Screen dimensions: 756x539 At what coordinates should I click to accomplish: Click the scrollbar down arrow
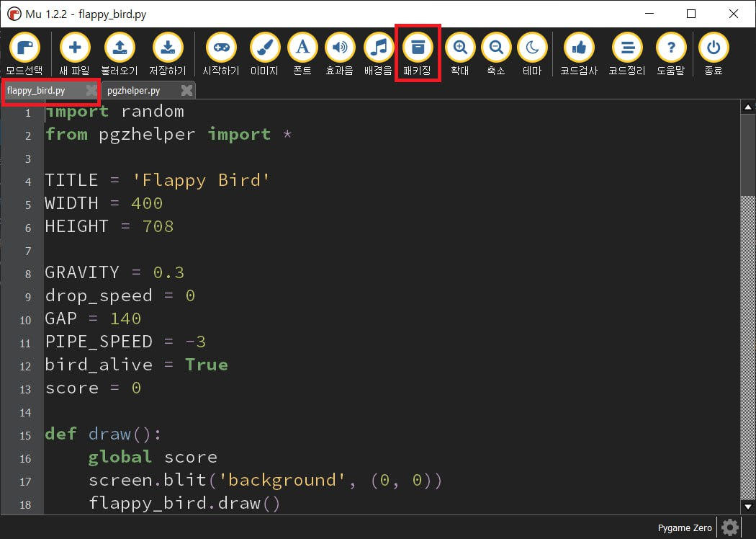click(x=747, y=507)
